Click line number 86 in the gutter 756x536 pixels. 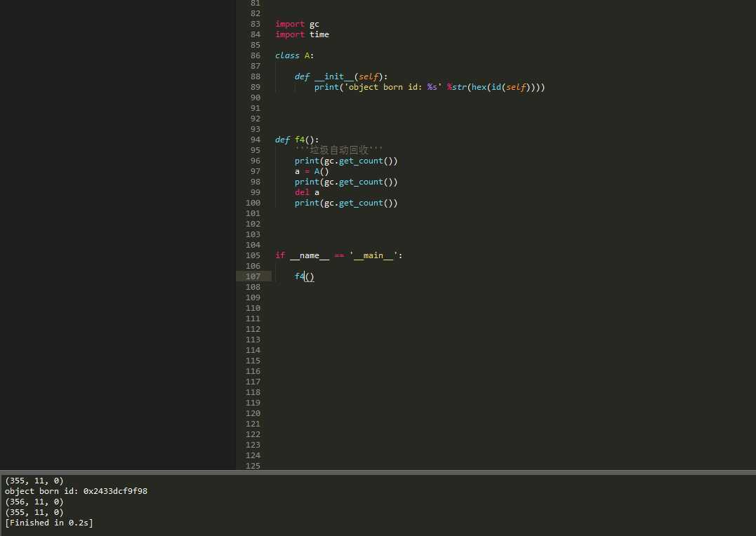point(255,55)
